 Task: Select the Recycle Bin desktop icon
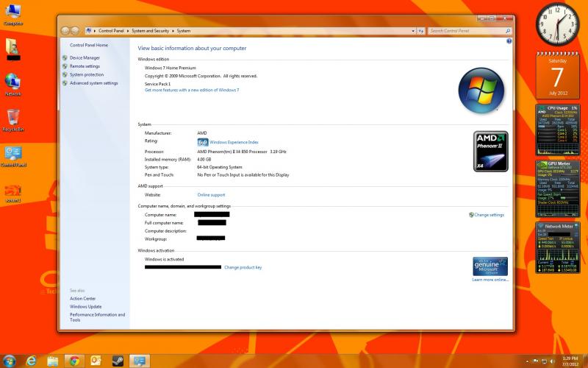point(13,120)
